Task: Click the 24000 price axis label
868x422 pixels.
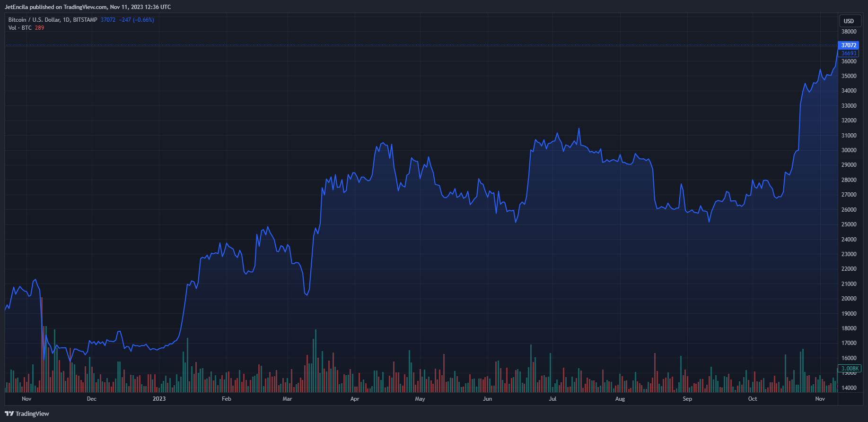Action: (849, 240)
